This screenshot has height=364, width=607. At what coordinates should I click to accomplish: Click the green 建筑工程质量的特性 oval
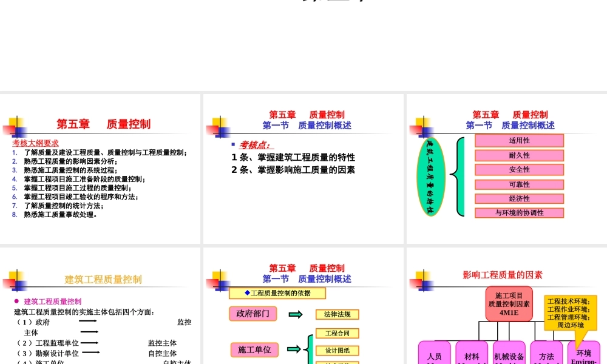(x=430, y=177)
